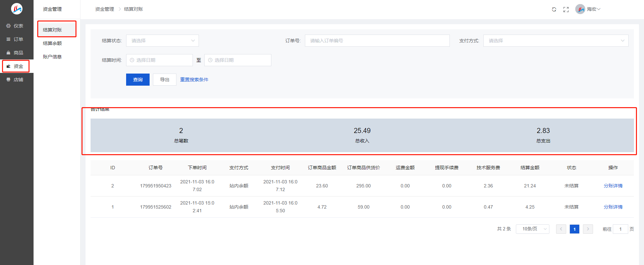Open 分账详情 for order 179951950423
The height and width of the screenshot is (265, 644).
tap(613, 186)
